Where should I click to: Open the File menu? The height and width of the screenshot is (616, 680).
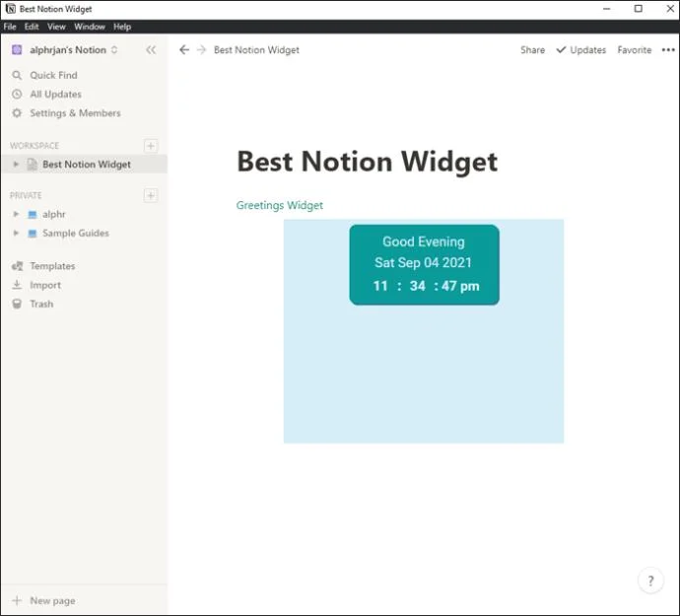[x=10, y=27]
